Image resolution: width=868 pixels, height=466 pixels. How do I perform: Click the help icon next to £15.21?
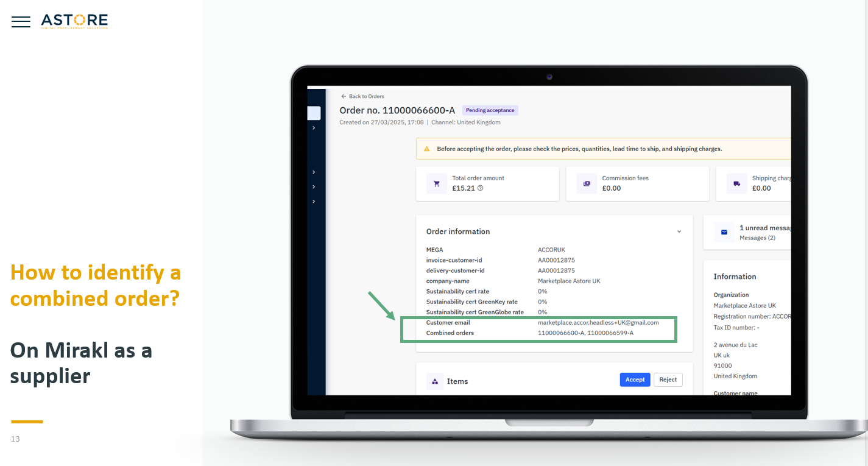point(481,188)
